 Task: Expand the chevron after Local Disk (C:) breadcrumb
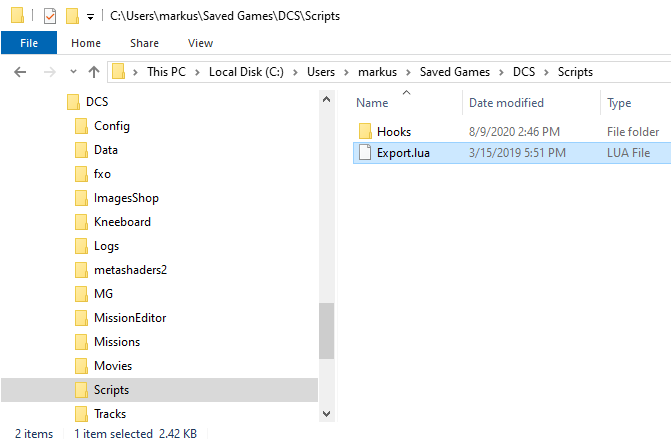click(x=295, y=72)
